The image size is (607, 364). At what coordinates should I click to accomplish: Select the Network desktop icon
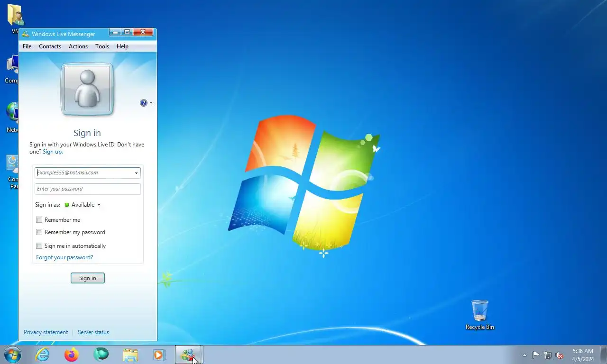pyautogui.click(x=12, y=118)
